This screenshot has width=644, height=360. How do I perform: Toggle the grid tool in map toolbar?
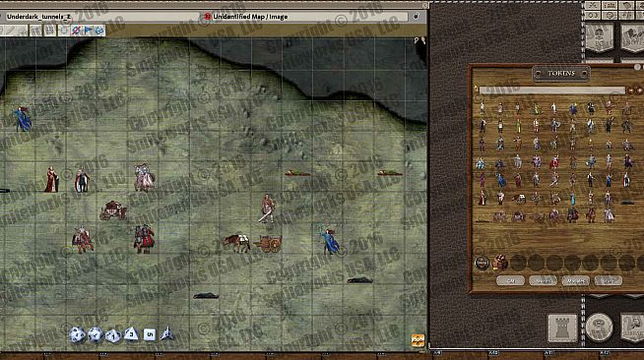point(49,30)
